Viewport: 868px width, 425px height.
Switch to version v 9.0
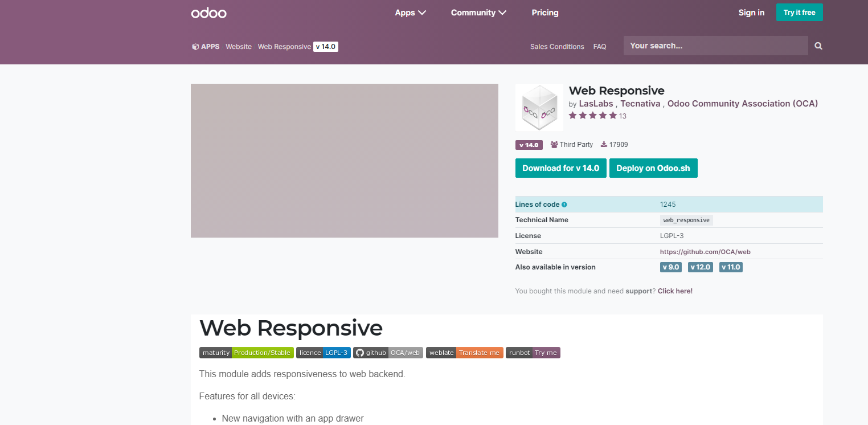pos(672,267)
